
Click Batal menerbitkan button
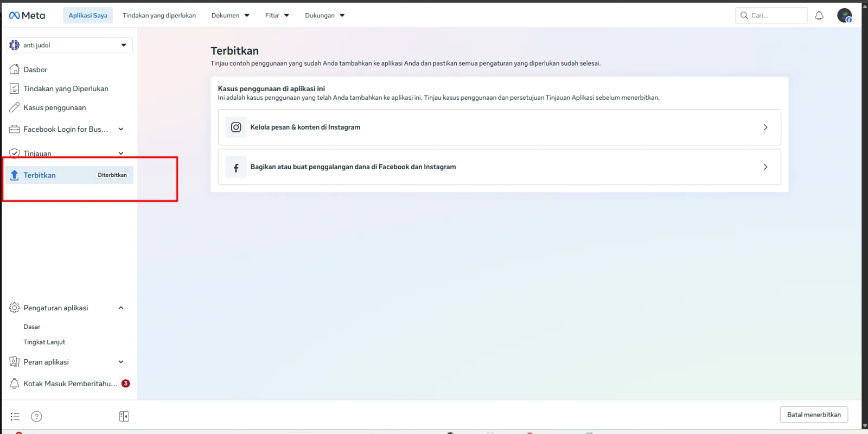[814, 414]
